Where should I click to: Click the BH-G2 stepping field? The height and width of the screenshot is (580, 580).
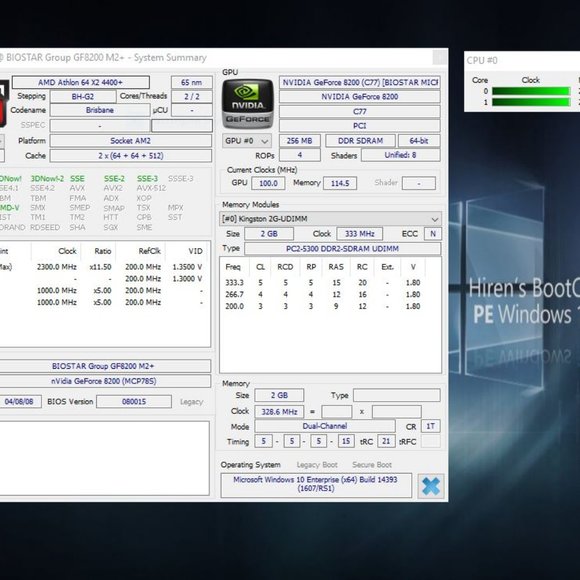click(x=83, y=97)
